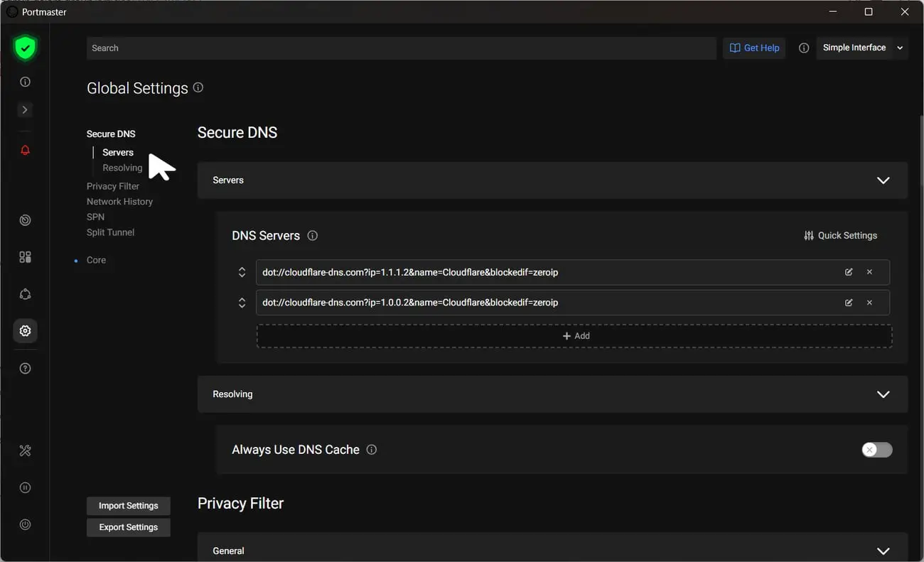Collapse the General section chevron
924x562 pixels.
tap(883, 551)
